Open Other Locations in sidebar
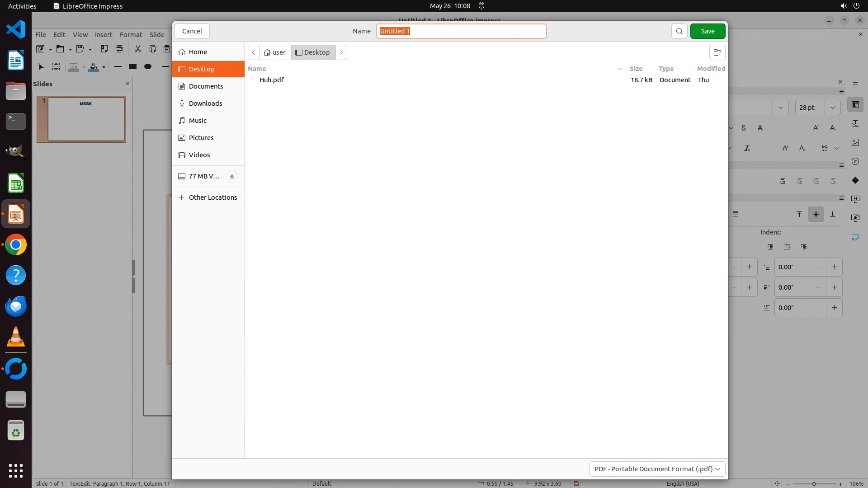 pyautogui.click(x=212, y=197)
